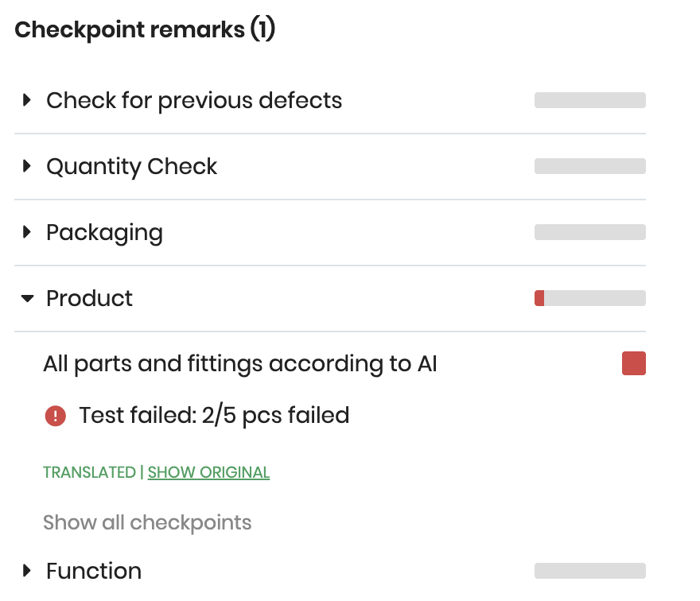Screen dimensions: 700x601
Task: Expand the Quantity Check section
Action: (27, 166)
